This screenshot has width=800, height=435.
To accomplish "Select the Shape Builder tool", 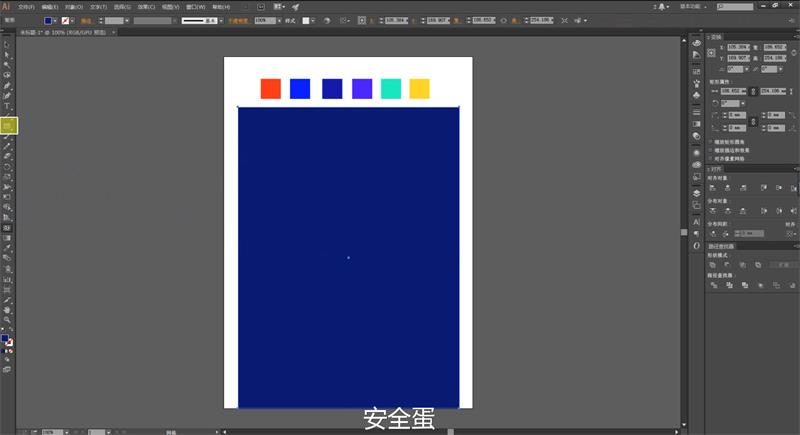I will click(7, 208).
